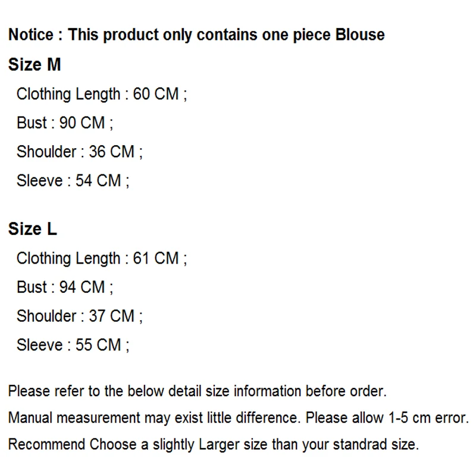This screenshot has height=476, width=476.
Task: Click the word 'Notice' at the top
Action: [31, 35]
